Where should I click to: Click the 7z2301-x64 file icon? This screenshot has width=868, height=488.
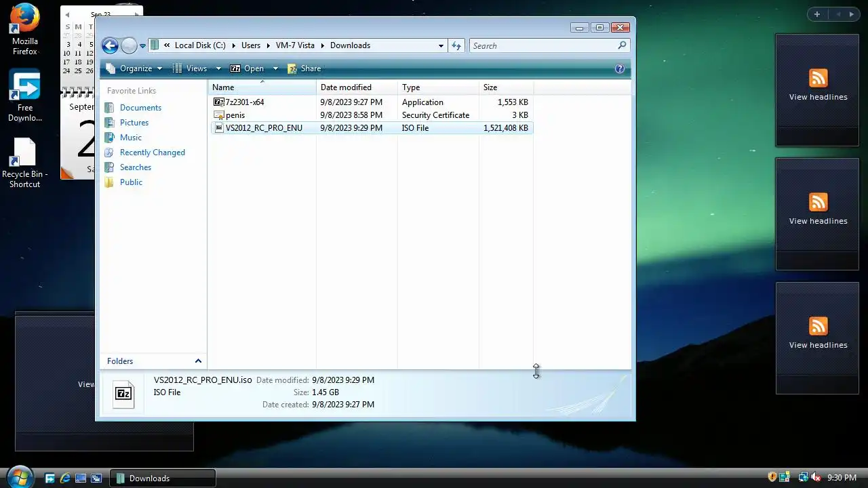(x=218, y=102)
